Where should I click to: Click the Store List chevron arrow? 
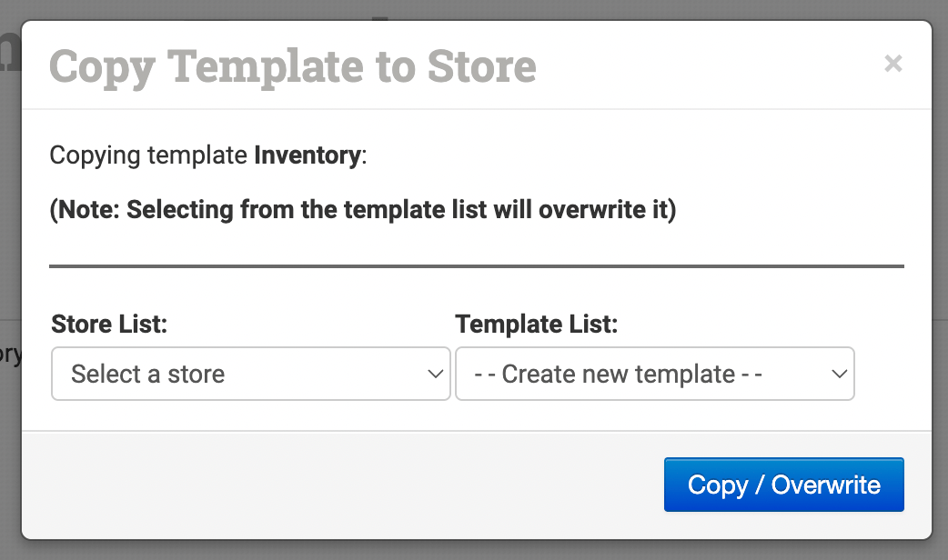(x=435, y=374)
